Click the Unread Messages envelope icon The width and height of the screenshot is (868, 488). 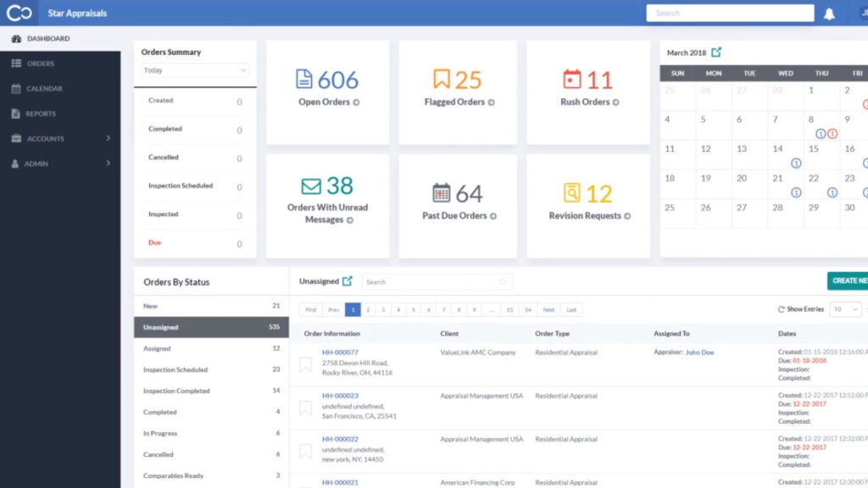point(311,186)
